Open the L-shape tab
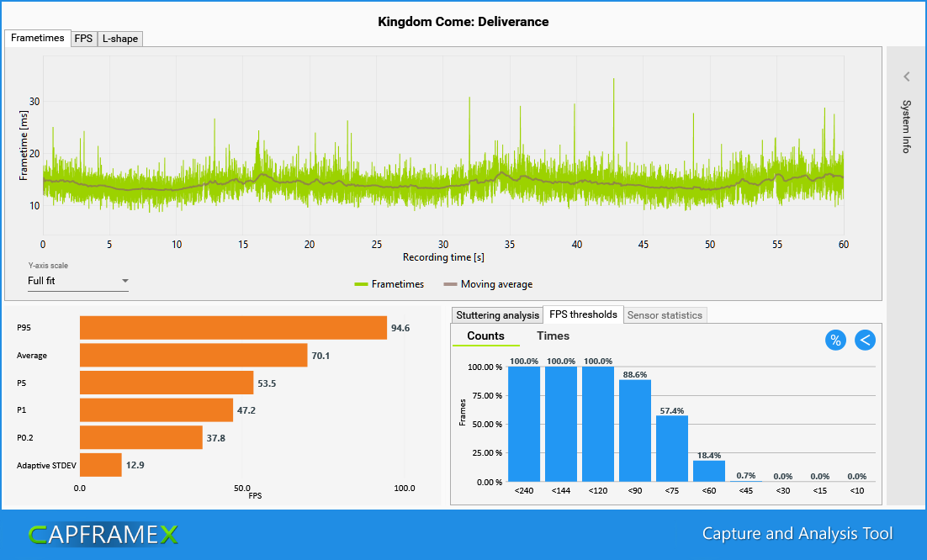The height and width of the screenshot is (560, 927). 120,39
